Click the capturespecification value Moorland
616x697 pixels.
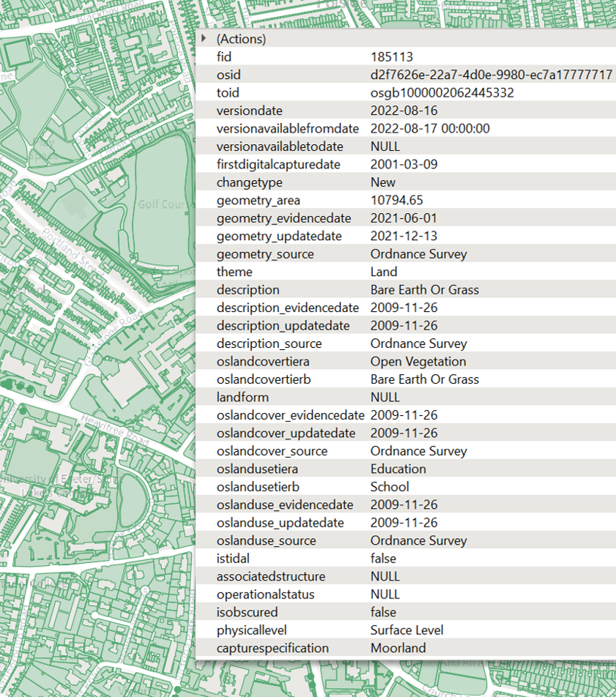coord(398,648)
